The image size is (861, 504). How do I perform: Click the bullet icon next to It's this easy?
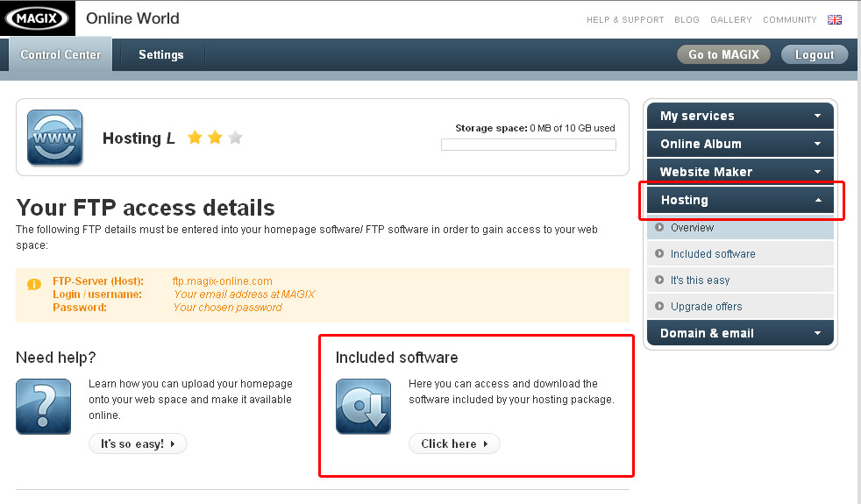pos(659,280)
